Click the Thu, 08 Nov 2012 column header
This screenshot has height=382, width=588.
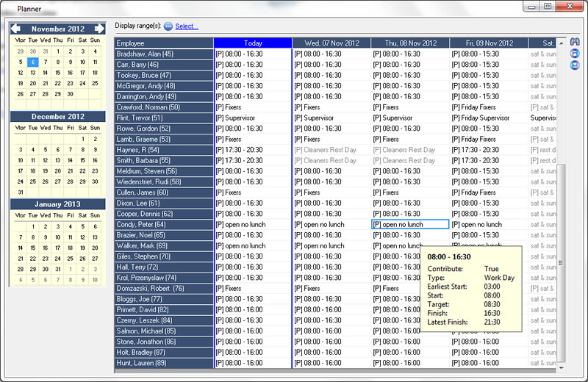pos(410,43)
